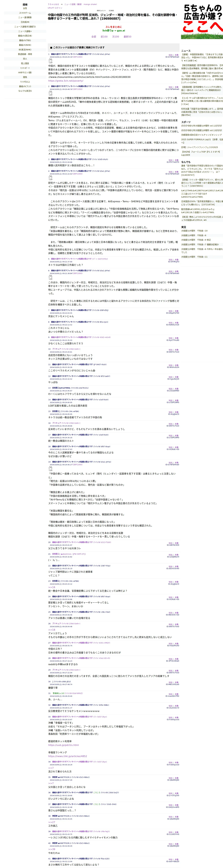Open the 2025 SUPER FORMULA Lap21 link
Screen dimensions: 223x868
(x=202, y=141)
